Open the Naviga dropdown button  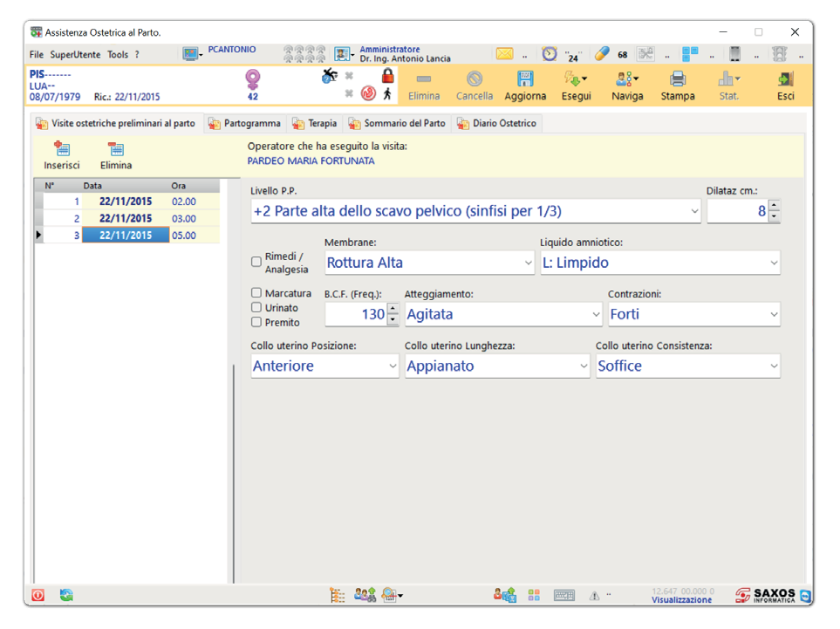[627, 85]
